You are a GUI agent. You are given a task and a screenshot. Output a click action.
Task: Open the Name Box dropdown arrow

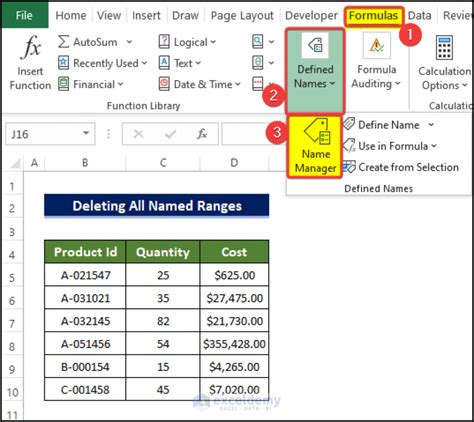tap(86, 134)
